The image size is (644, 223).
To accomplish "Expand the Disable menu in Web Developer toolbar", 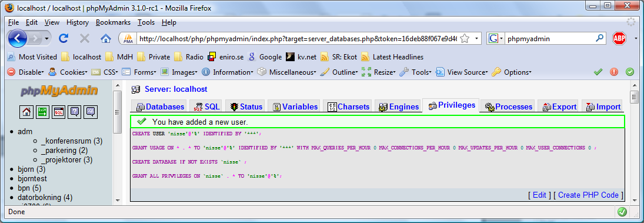I will 25,72.
